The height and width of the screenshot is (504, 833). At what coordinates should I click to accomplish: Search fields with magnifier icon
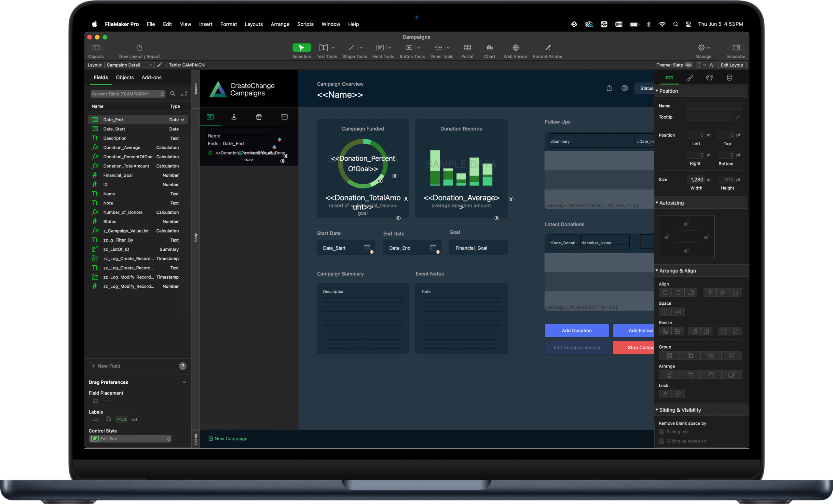pyautogui.click(x=172, y=94)
